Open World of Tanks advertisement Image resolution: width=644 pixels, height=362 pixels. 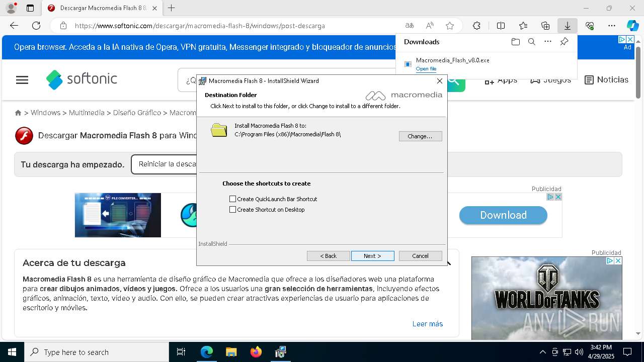[547, 298]
